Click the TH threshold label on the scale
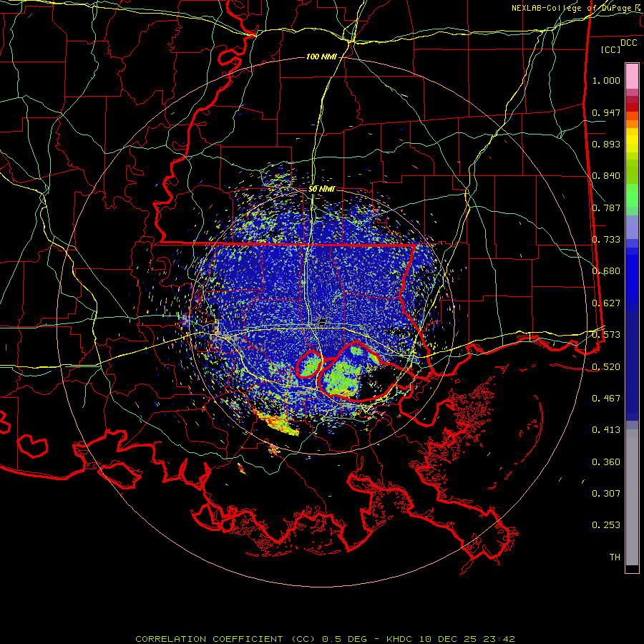This screenshot has width=644, height=644. point(615,557)
